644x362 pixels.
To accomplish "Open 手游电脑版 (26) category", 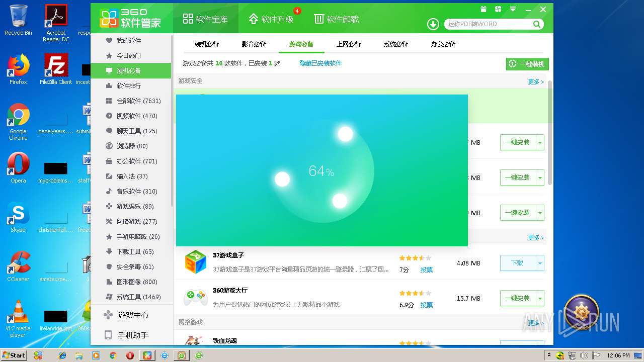I will (131, 236).
